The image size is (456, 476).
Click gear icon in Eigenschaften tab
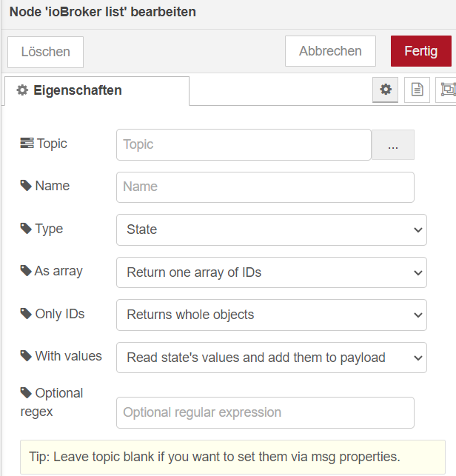coord(22,90)
